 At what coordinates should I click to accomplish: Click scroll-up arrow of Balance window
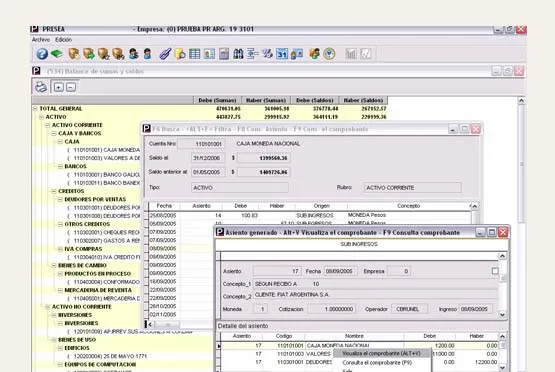[521, 101]
